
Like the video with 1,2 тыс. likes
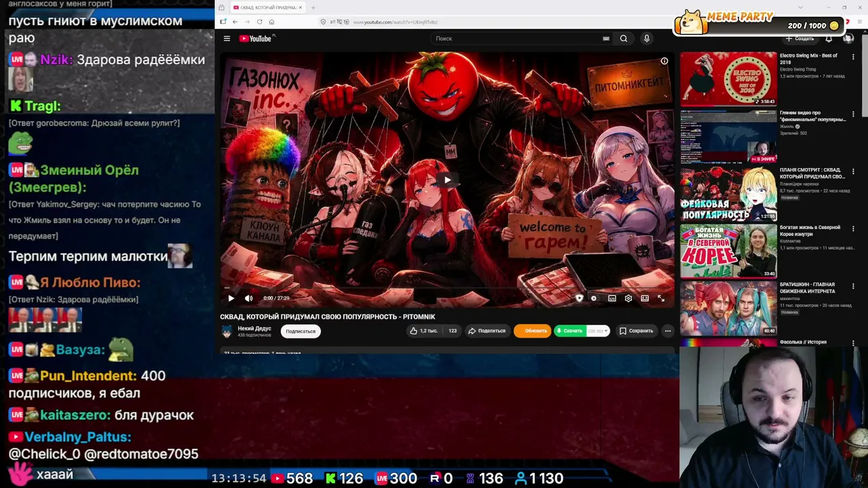tap(424, 331)
